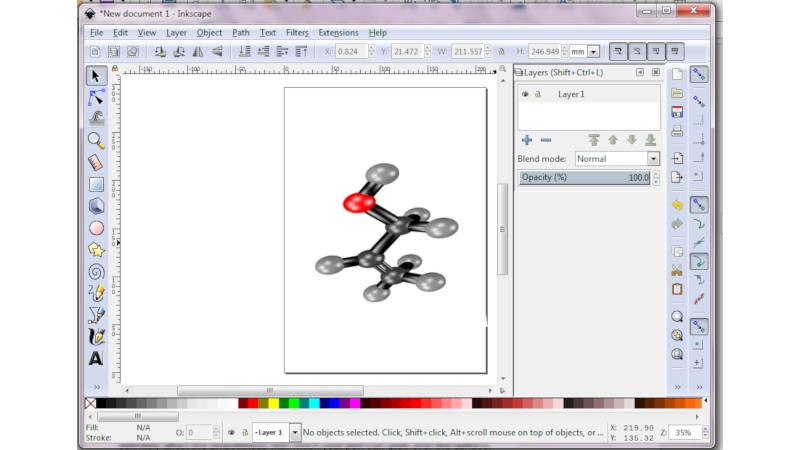This screenshot has height=450, width=800.
Task: Click the Undo yellow arrow icon
Action: [x=677, y=205]
